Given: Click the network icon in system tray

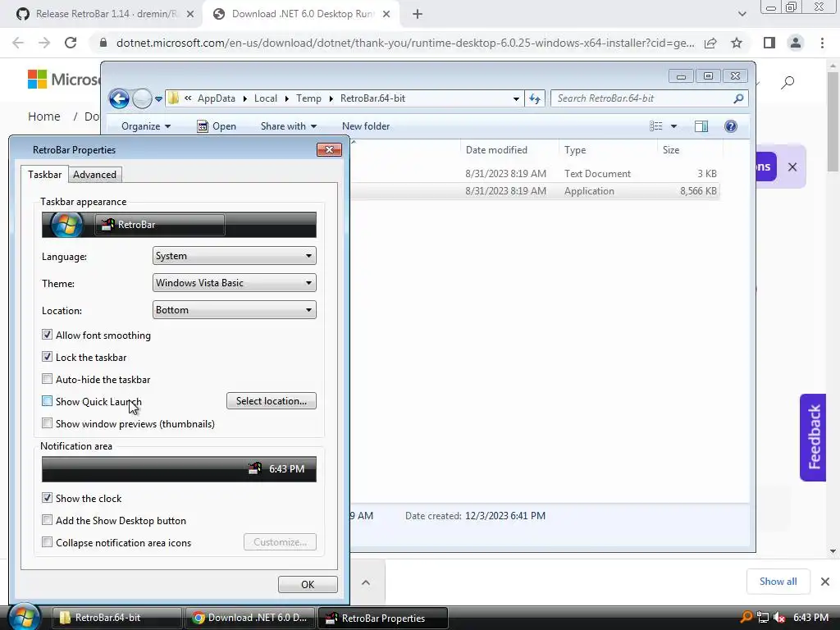Looking at the screenshot, I should [x=763, y=618].
